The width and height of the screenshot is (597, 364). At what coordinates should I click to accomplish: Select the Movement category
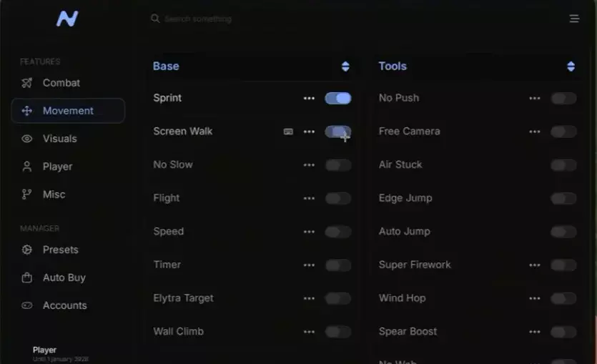[x=68, y=111]
